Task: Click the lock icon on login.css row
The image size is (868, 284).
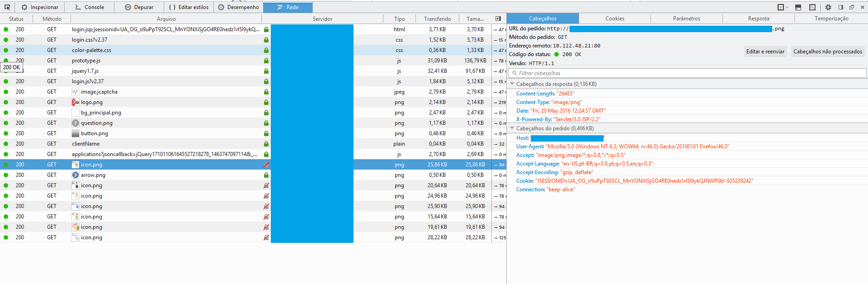Action: [x=266, y=40]
